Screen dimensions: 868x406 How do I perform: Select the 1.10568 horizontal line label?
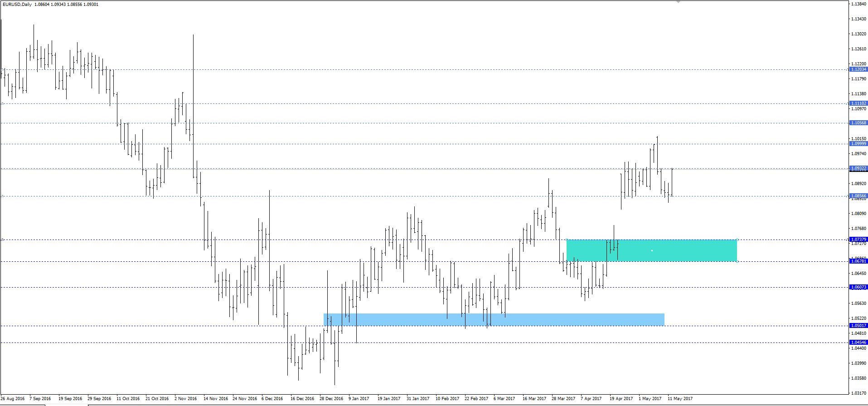pyautogui.click(x=858, y=123)
